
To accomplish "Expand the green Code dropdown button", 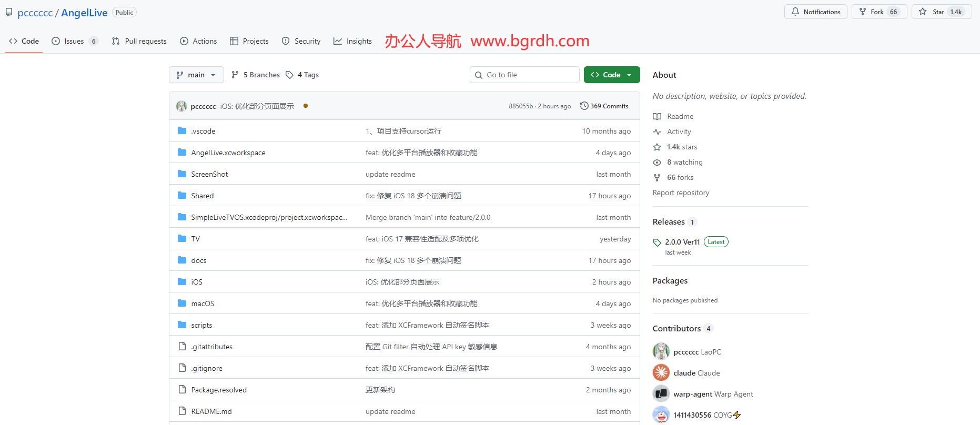I will (x=612, y=75).
